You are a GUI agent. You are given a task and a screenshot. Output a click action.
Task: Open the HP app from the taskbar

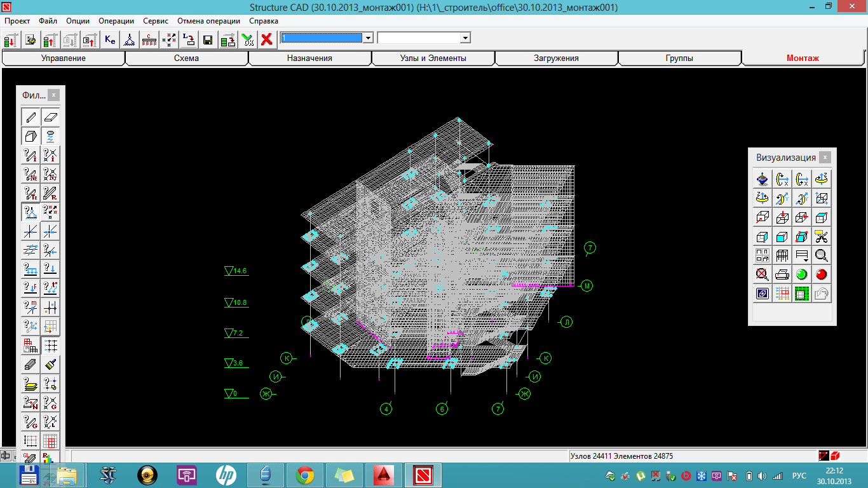226,475
